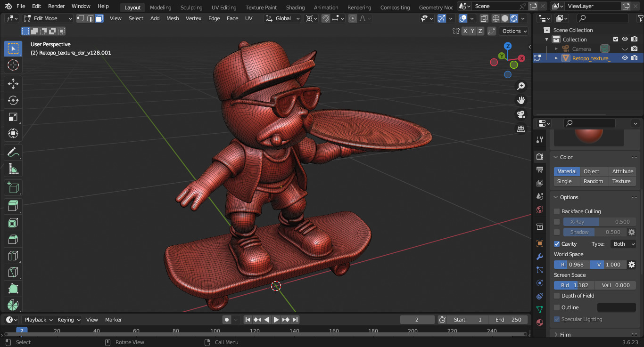
Task: Click the pan hand viewport icon
Action: tap(521, 100)
